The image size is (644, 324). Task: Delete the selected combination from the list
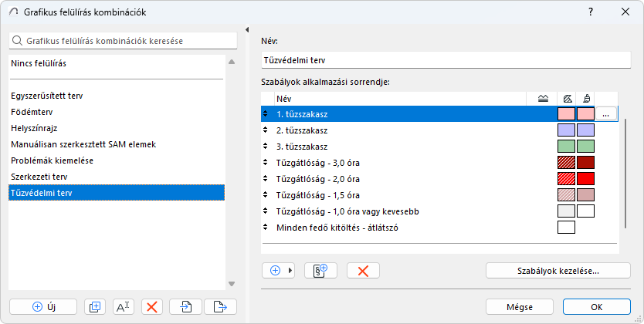(x=152, y=306)
